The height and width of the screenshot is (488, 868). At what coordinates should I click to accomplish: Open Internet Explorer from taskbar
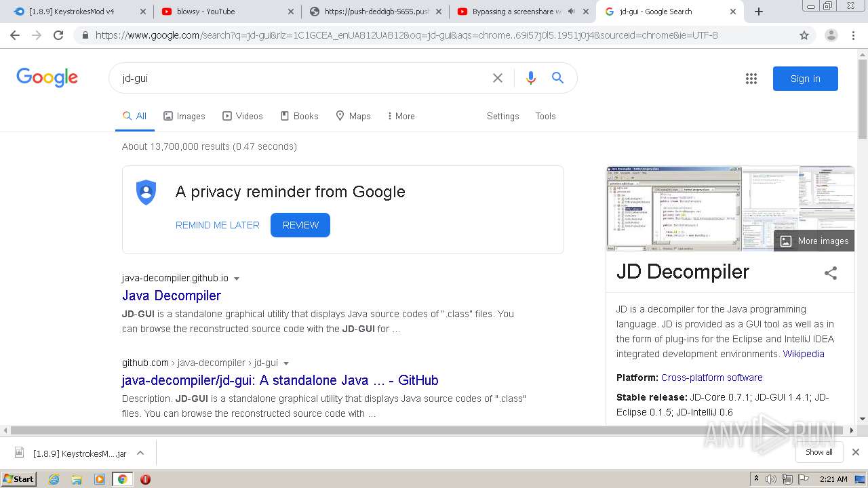54,479
